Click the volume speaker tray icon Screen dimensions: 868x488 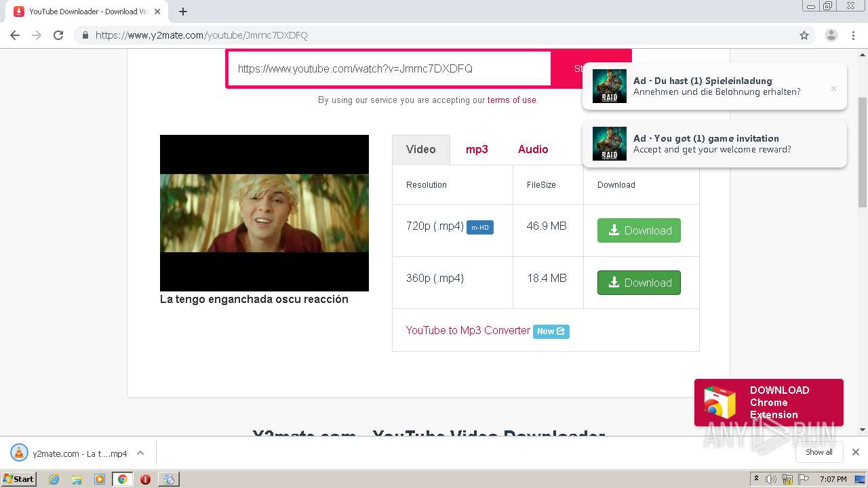[x=771, y=479]
